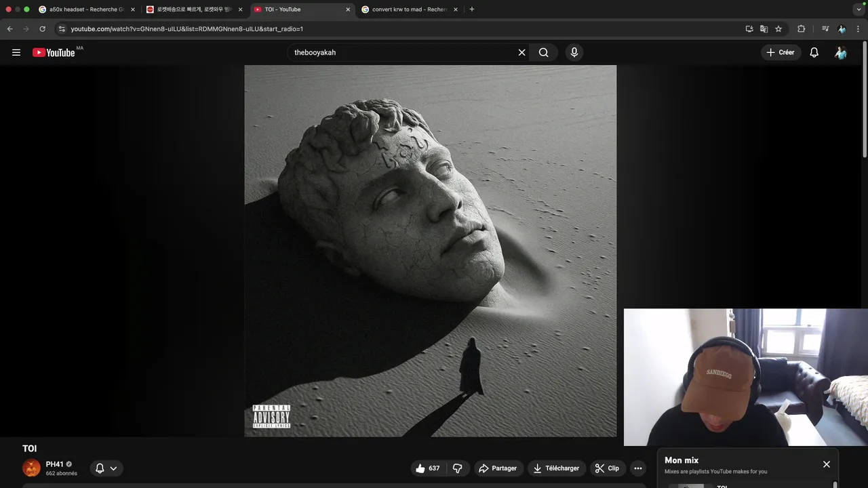Screen dimensions: 868x488
Task: Go forward with browser forward arrow
Action: pyautogui.click(x=26, y=29)
